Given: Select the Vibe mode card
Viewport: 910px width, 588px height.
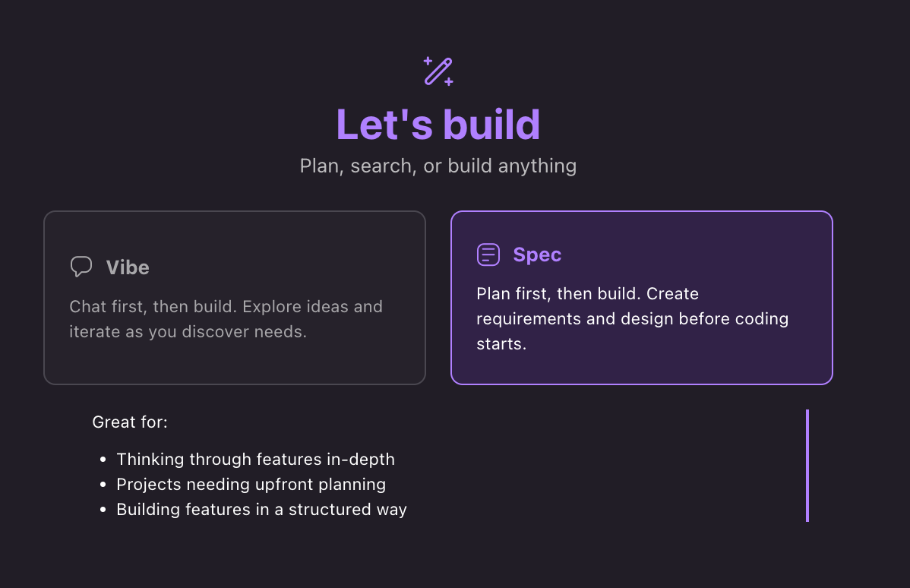Looking at the screenshot, I should point(235,298).
